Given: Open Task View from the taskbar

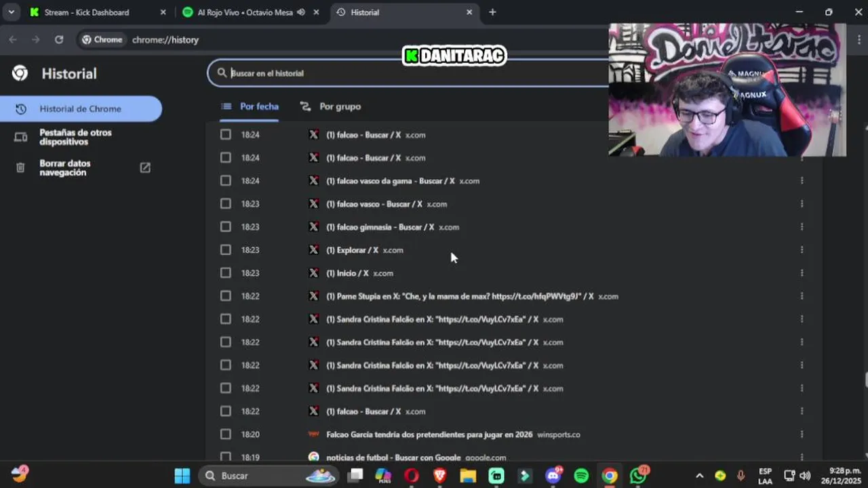Looking at the screenshot, I should [355, 476].
